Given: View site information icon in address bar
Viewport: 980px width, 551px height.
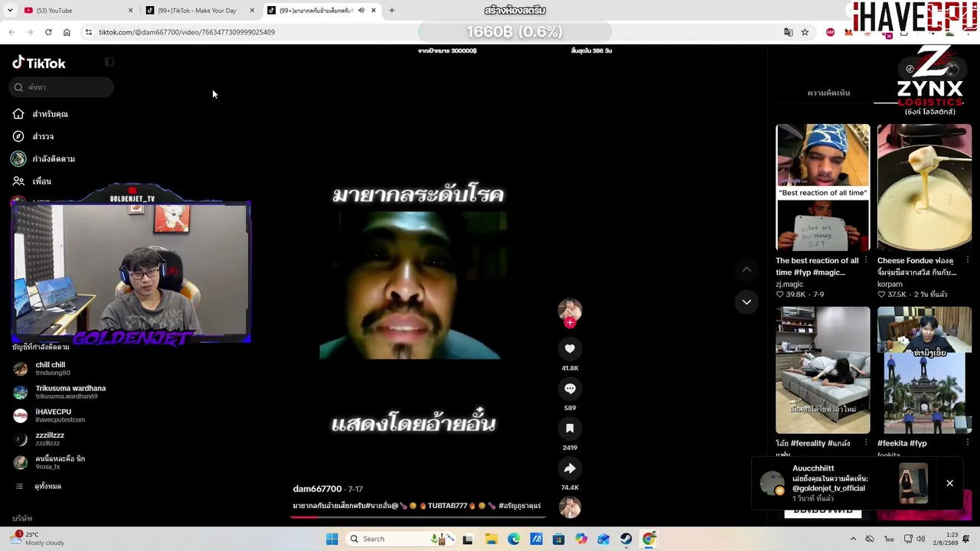Looking at the screenshot, I should 89,32.
